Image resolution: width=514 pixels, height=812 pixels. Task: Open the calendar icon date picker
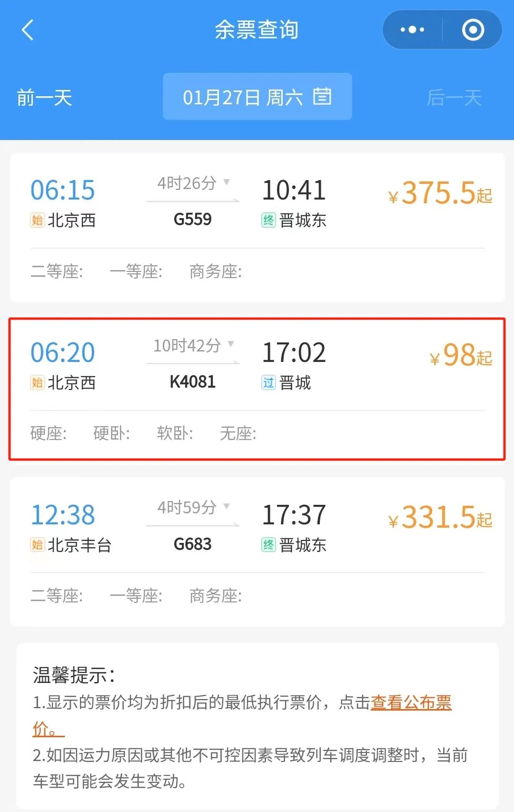[x=322, y=97]
